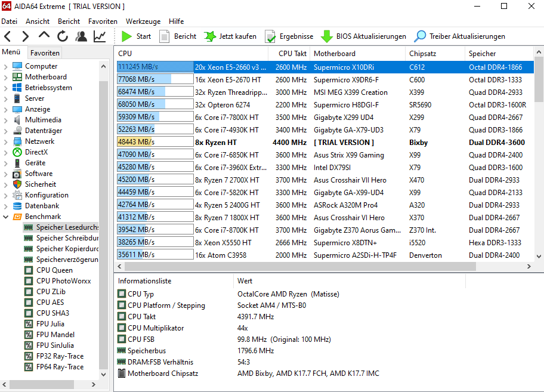Sort results by the CPU Takt column
The width and height of the screenshot is (544, 392).
pyautogui.click(x=289, y=54)
